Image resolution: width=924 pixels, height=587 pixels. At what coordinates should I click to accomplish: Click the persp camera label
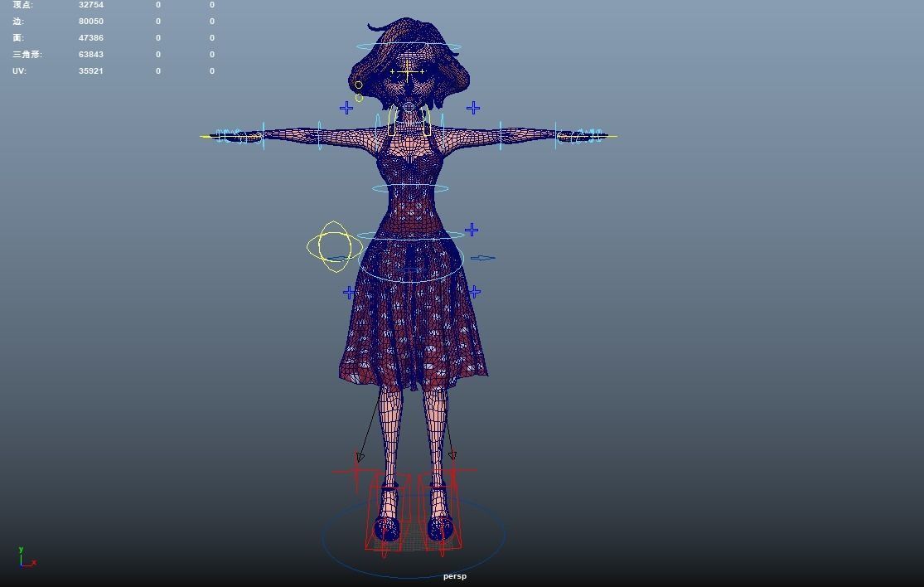pyautogui.click(x=455, y=575)
